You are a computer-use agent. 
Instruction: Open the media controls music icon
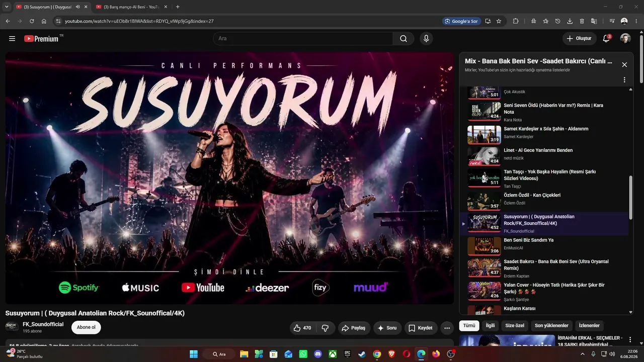click(x=612, y=21)
